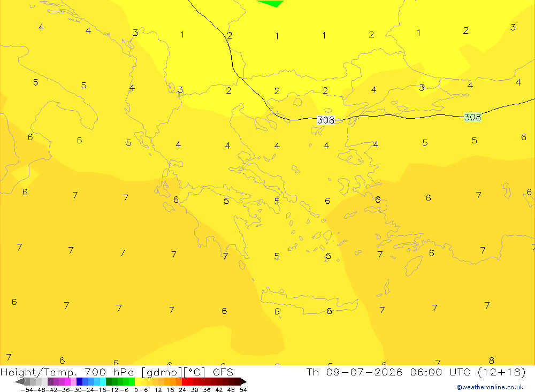This screenshot has height=392, width=535.
Task: Click the '-54' legend scale label
Action: click(x=27, y=390)
